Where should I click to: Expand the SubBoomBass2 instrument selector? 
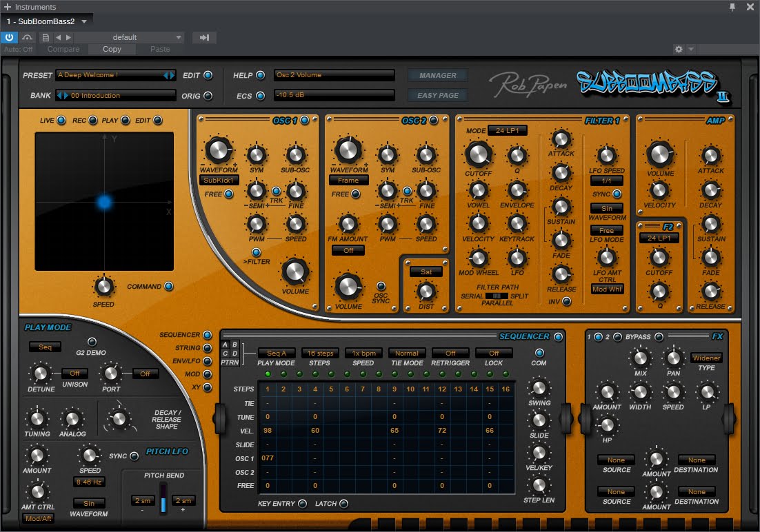coord(84,21)
